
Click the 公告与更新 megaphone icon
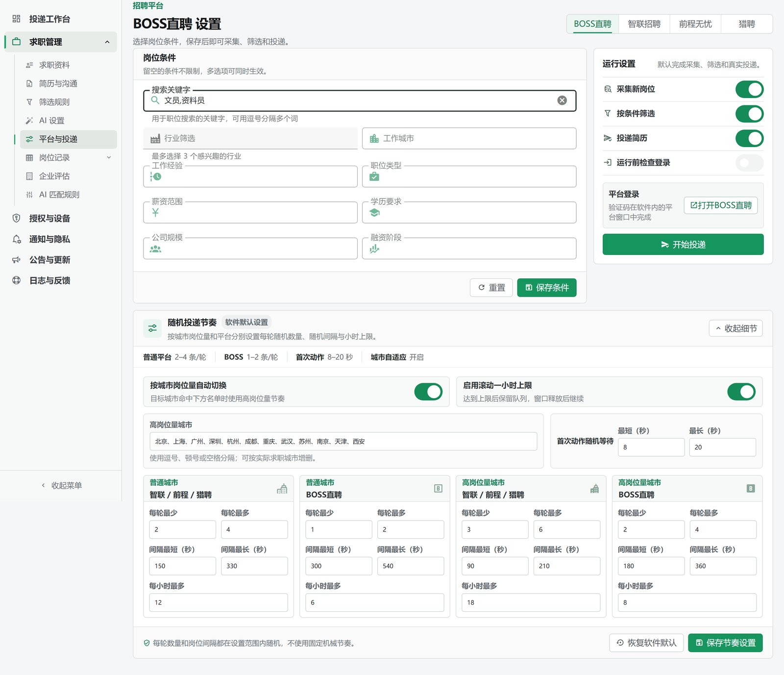[x=16, y=260]
